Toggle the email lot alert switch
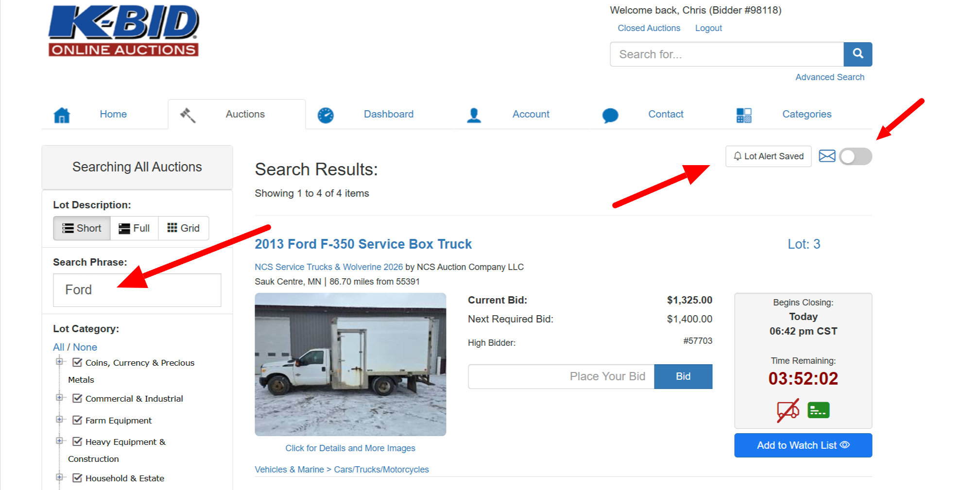The image size is (980, 490). [856, 156]
